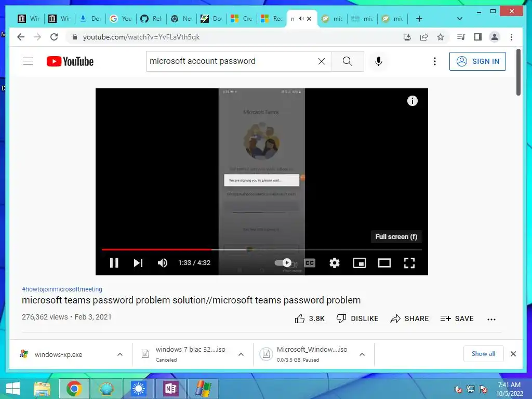Skip to the next video
532x399 pixels.
tap(138, 263)
